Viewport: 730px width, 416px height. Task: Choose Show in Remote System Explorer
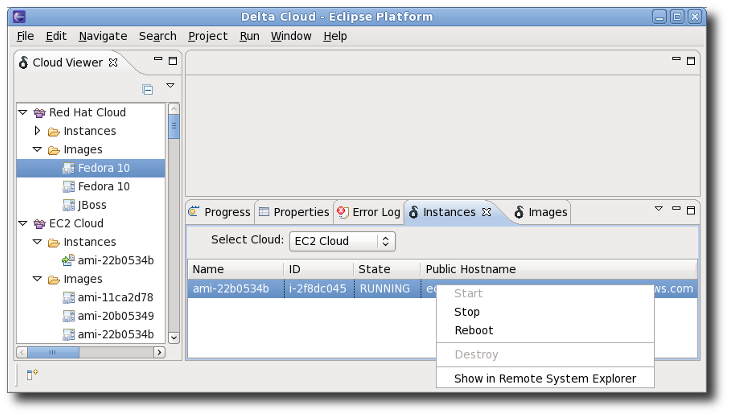pyautogui.click(x=545, y=379)
